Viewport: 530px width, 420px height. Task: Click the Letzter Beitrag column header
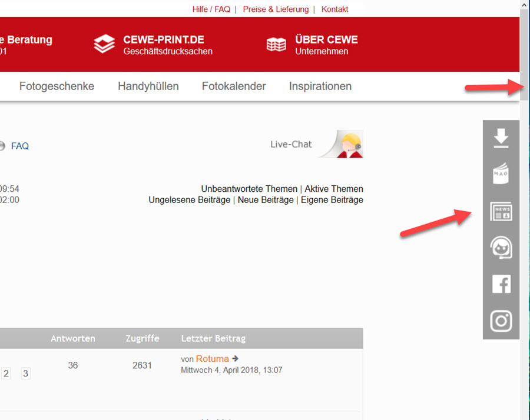pyautogui.click(x=213, y=338)
